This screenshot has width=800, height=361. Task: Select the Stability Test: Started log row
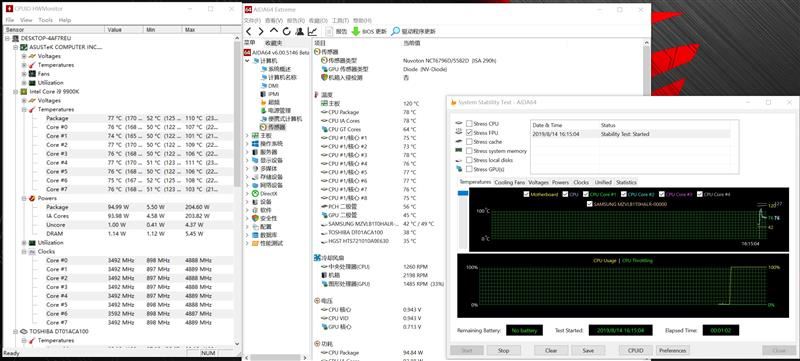(630, 134)
